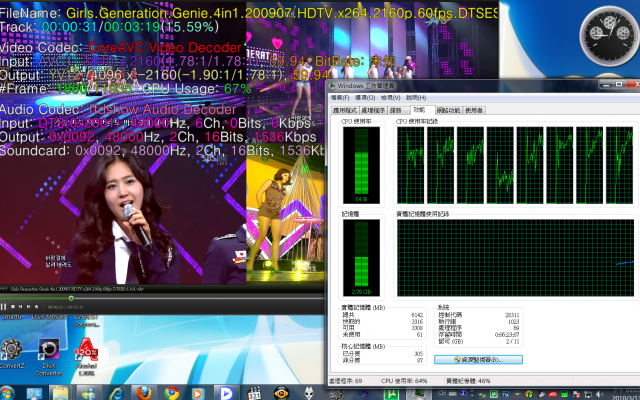The width and height of the screenshot is (640, 400).
Task: Launch Internet Explorer from the taskbar
Action: coord(117,393)
